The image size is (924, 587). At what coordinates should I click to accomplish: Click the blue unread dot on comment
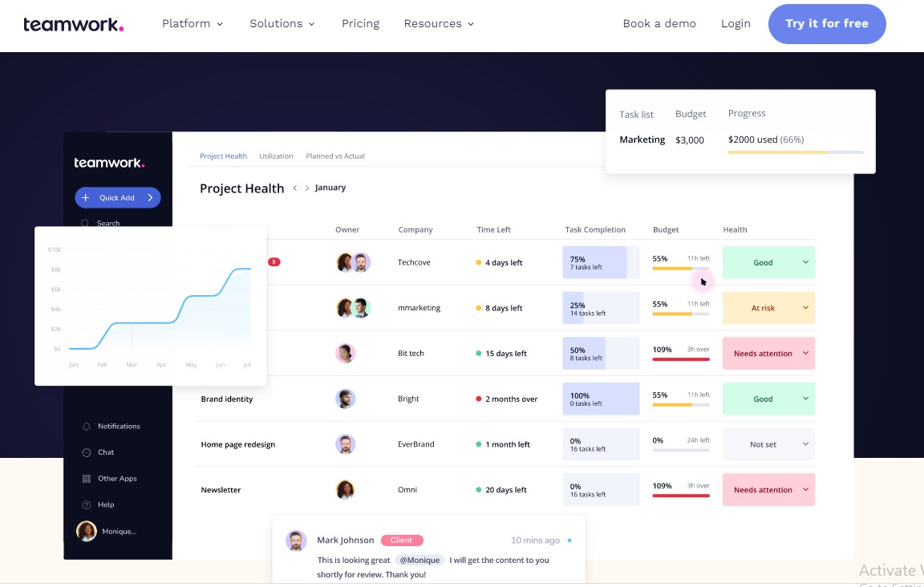pyautogui.click(x=569, y=540)
